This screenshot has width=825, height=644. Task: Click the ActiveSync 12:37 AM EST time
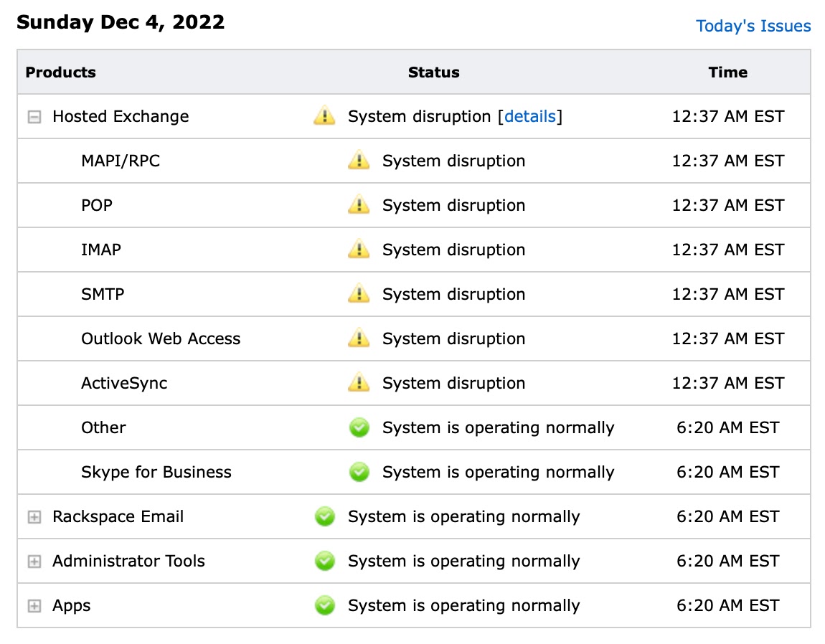[x=727, y=383]
